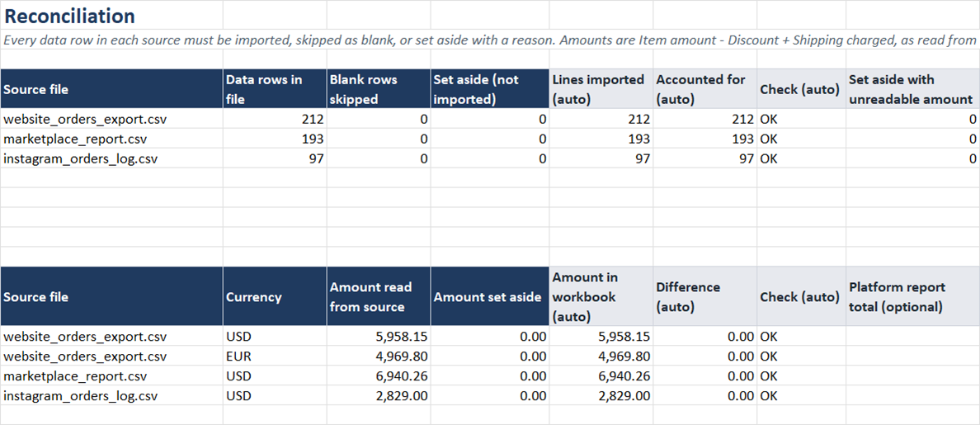Click 97 under "Accounted for (auto)"
This screenshot has width=980, height=425.
pyautogui.click(x=704, y=158)
